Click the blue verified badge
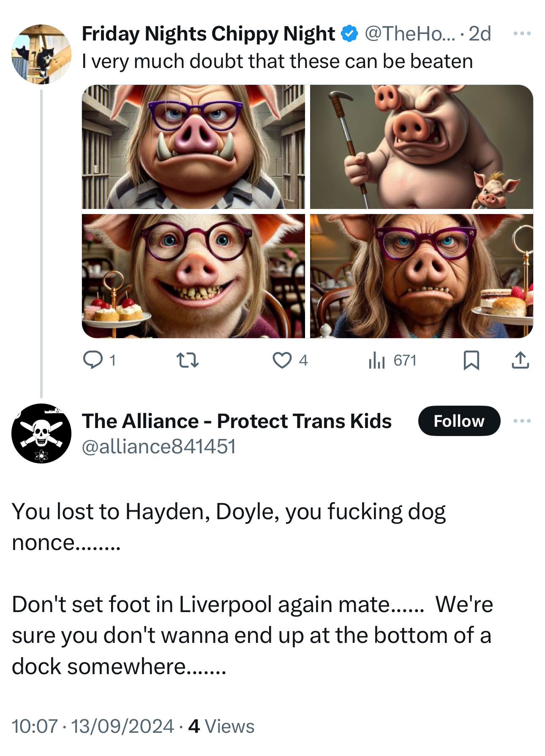Viewport: 545px width, 756px height. click(349, 34)
